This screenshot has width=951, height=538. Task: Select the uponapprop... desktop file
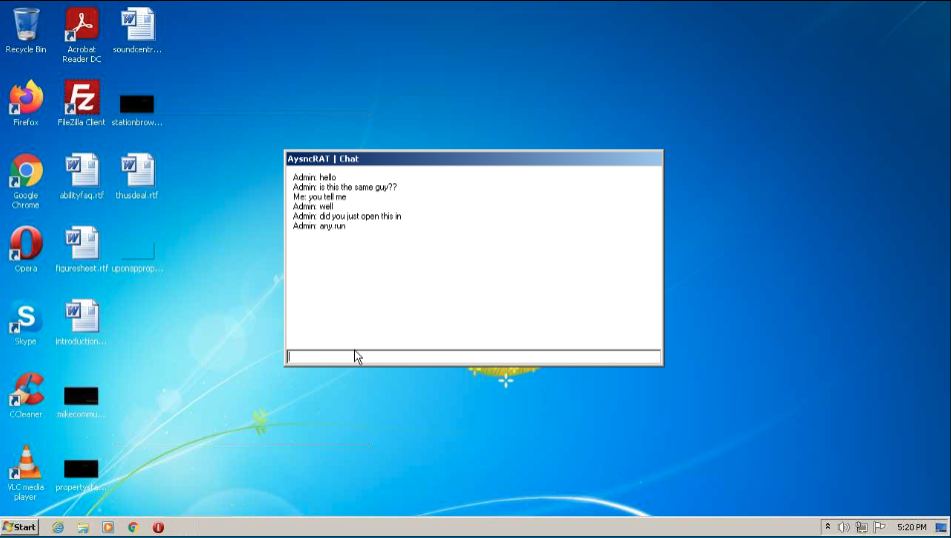[137, 256]
